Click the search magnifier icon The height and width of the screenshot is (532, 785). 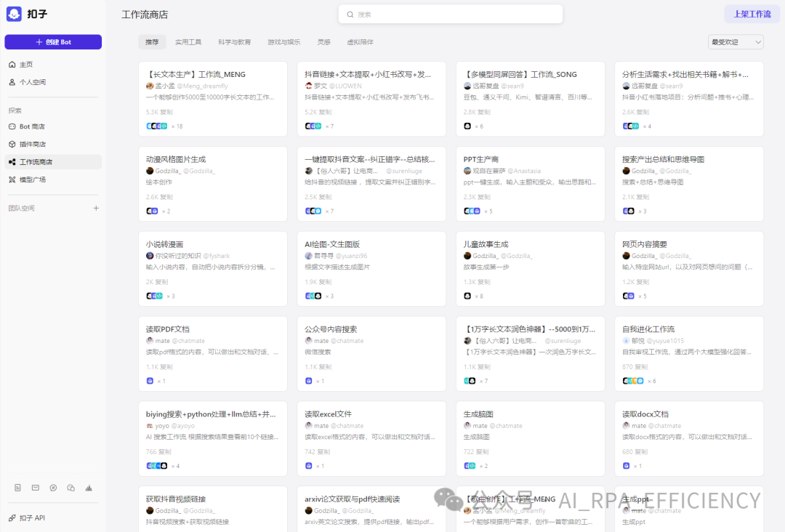pyautogui.click(x=350, y=15)
